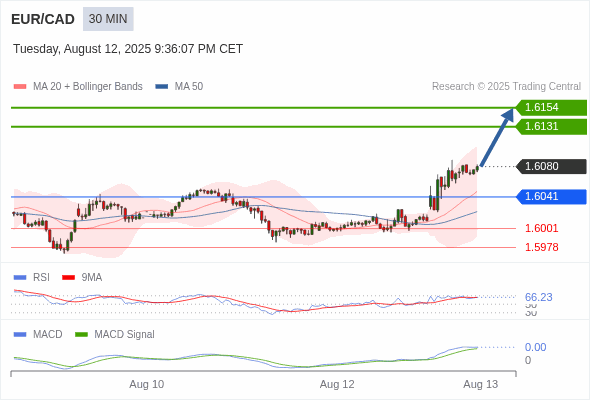Select the 1.6131 green price tag
Image resolution: width=590 pixels, height=400 pixels.
[551, 126]
